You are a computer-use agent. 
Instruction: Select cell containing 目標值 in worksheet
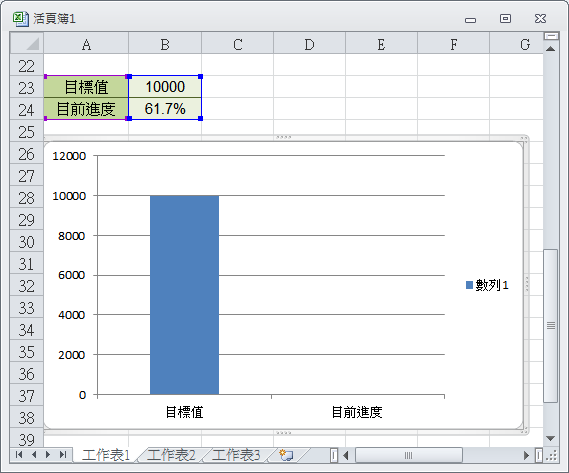[x=86, y=87]
